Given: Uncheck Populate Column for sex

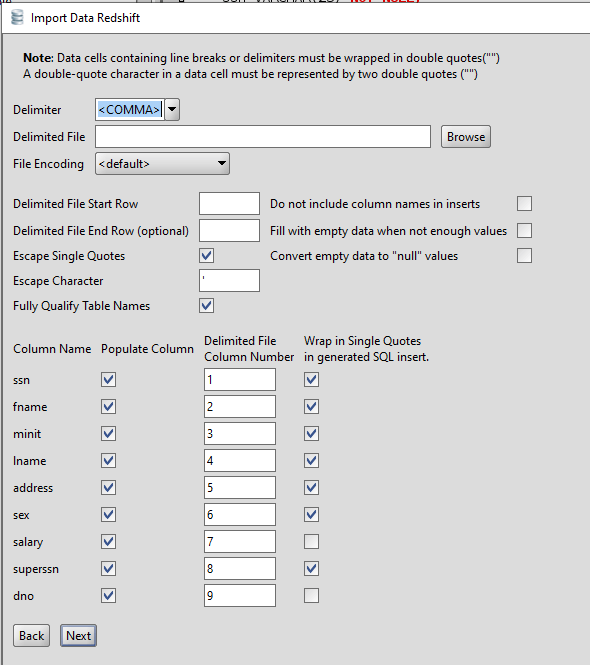Looking at the screenshot, I should pyautogui.click(x=109, y=514).
